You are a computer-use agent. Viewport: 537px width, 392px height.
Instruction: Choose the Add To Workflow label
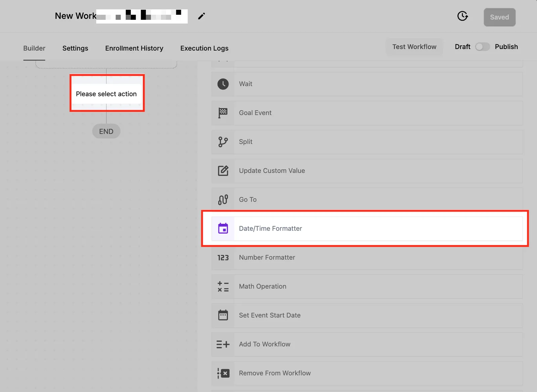[264, 344]
